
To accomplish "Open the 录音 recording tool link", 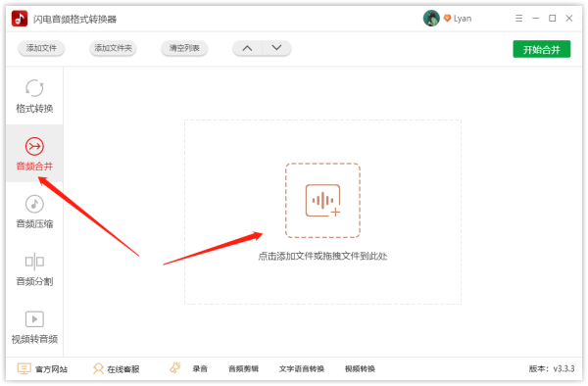I will coord(200,369).
